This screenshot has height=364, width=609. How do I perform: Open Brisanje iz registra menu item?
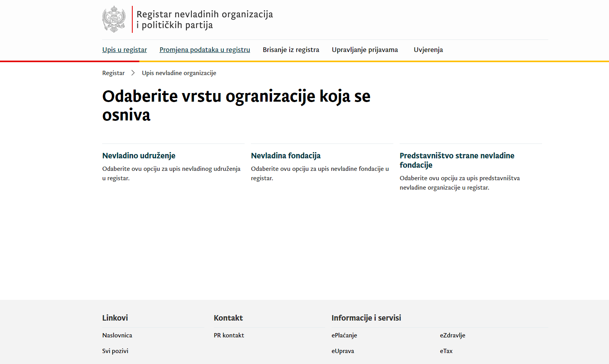tap(291, 50)
